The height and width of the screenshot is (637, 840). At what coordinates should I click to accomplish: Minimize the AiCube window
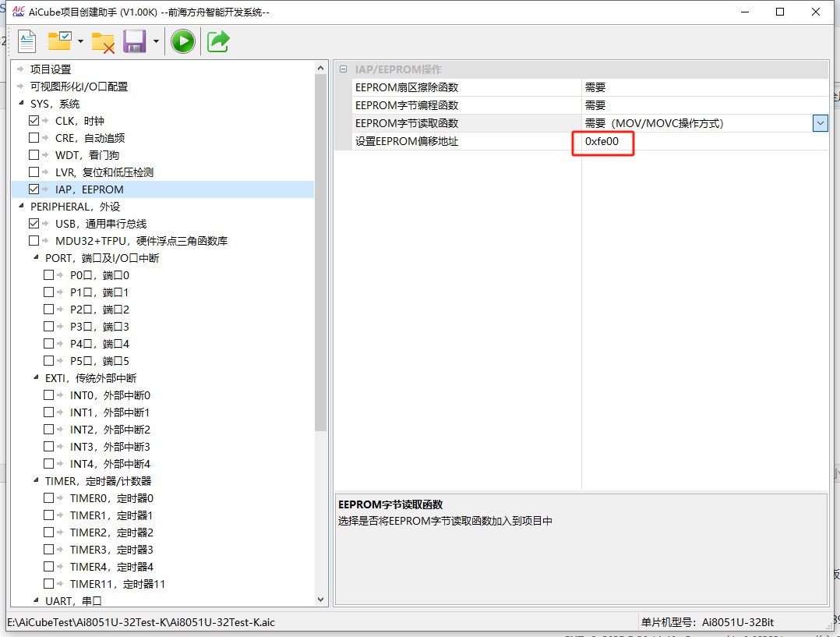[x=745, y=12]
